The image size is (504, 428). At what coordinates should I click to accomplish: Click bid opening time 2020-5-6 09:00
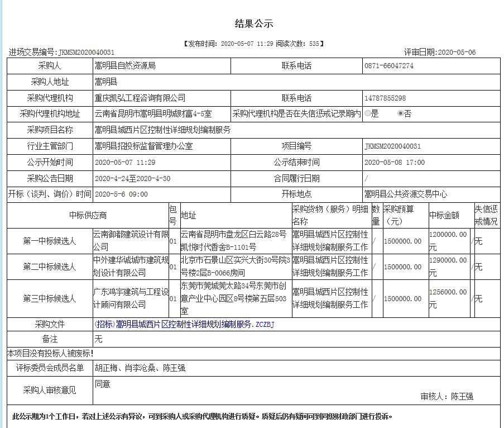(x=121, y=194)
